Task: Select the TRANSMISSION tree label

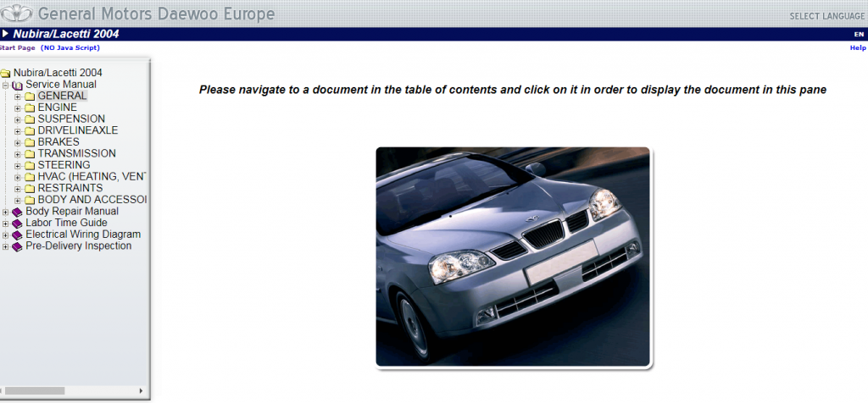Action: tap(77, 154)
